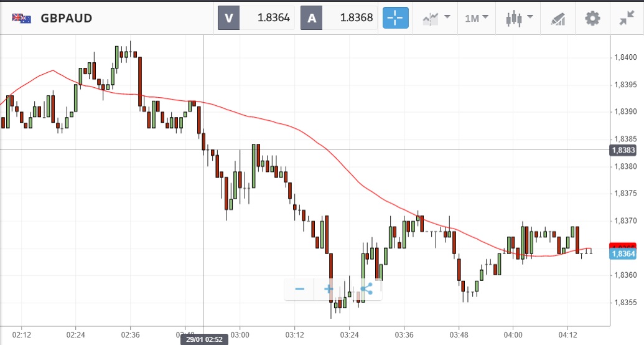Click the V sell price button
Screen dimensions: 644x345
[x=228, y=18]
